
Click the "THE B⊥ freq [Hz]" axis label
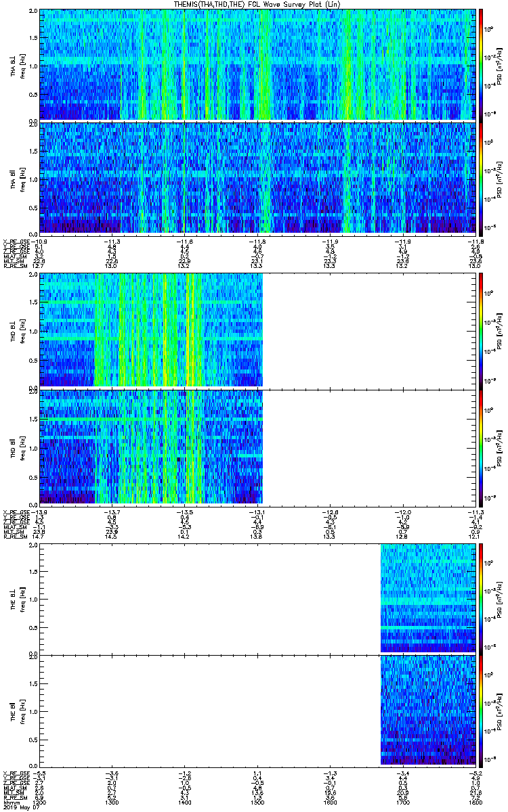17,598
